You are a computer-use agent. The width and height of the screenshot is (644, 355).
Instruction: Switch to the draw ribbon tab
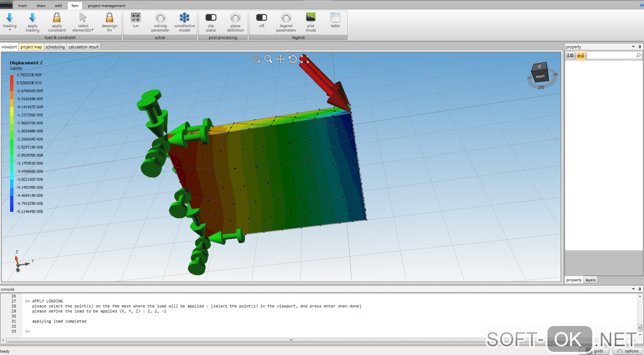click(x=41, y=6)
